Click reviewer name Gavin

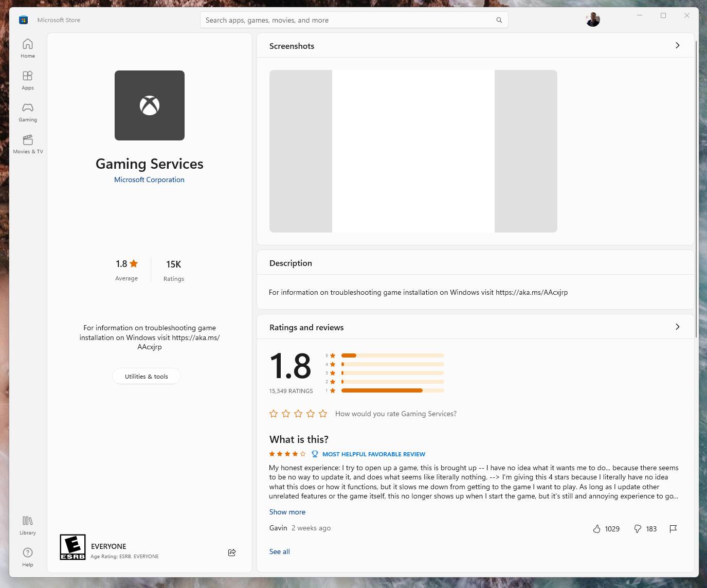[x=278, y=528]
